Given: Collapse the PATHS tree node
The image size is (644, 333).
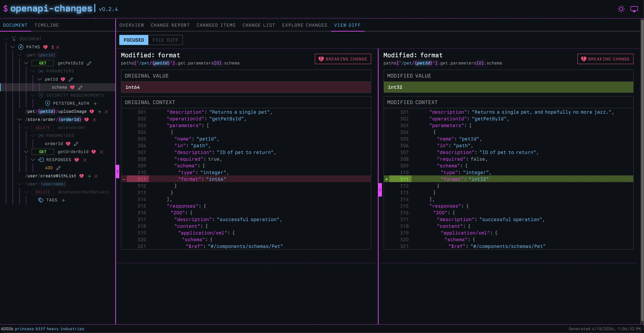Looking at the screenshot, I should coord(13,47).
